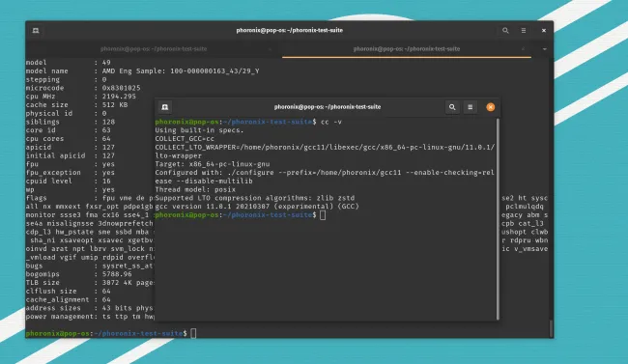Close the first terminal tab
Viewport: 628px width, 364px height.
pos(270,49)
